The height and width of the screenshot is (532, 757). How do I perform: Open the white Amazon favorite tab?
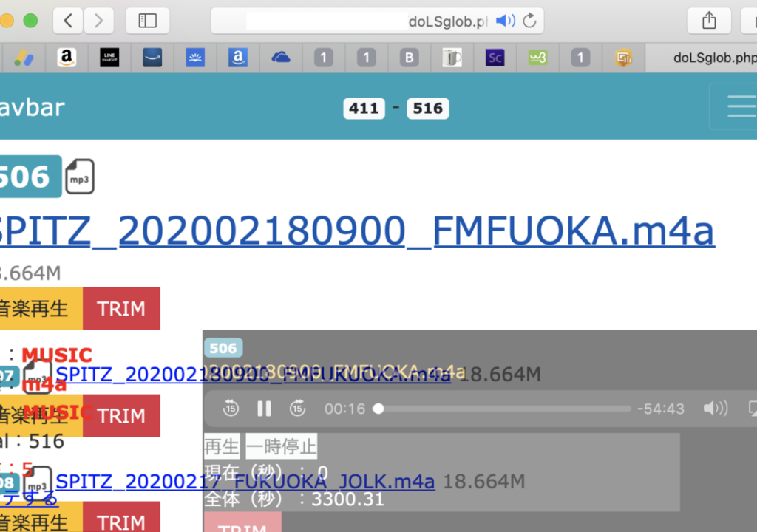67,58
